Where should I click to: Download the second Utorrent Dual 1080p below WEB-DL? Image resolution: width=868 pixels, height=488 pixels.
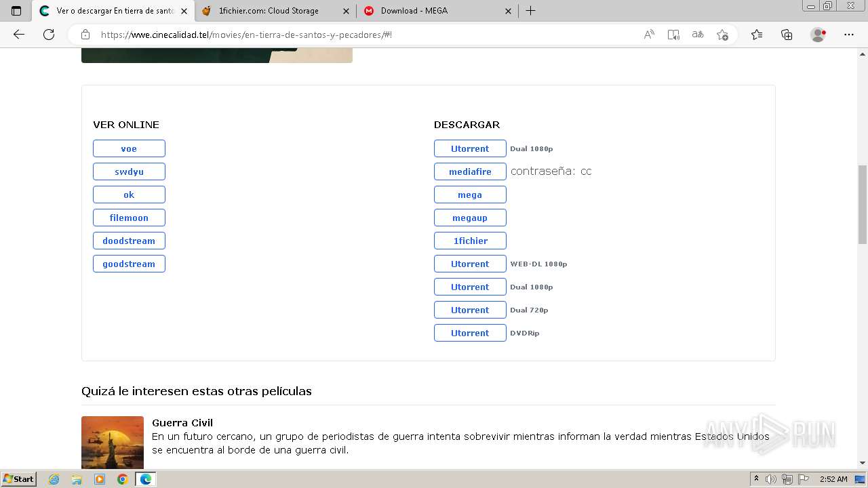pyautogui.click(x=470, y=287)
